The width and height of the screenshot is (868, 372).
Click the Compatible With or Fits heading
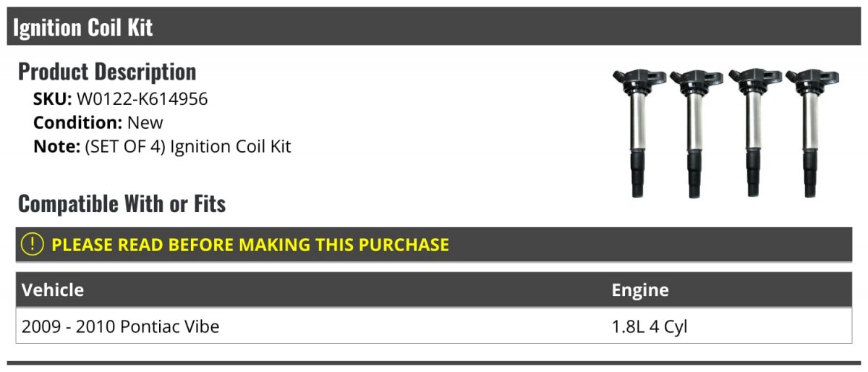coord(122,204)
